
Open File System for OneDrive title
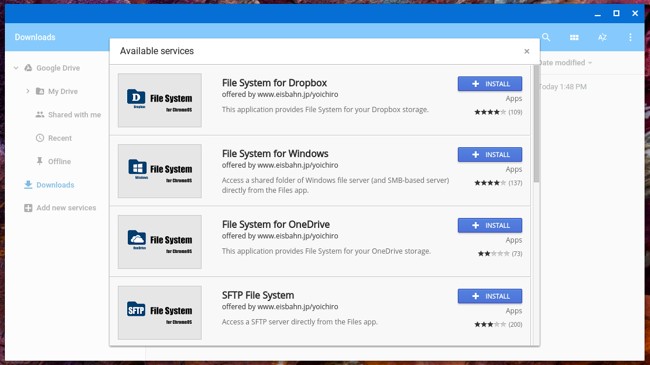(x=276, y=224)
